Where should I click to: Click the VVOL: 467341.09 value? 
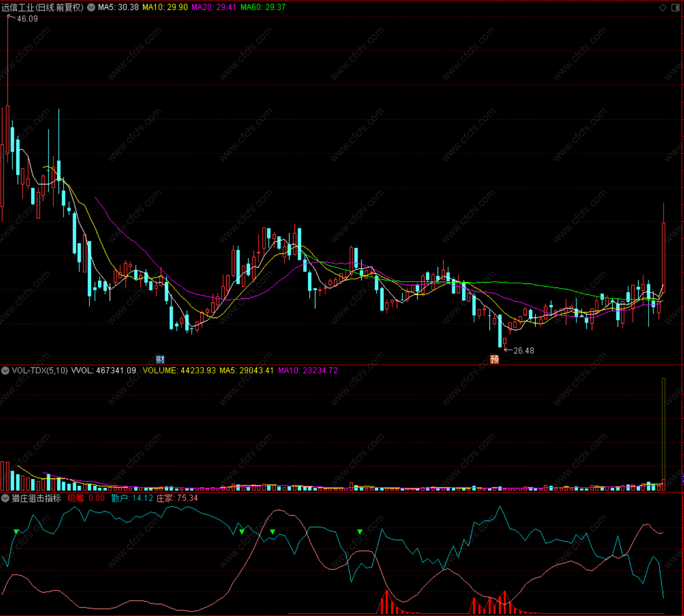(x=104, y=371)
